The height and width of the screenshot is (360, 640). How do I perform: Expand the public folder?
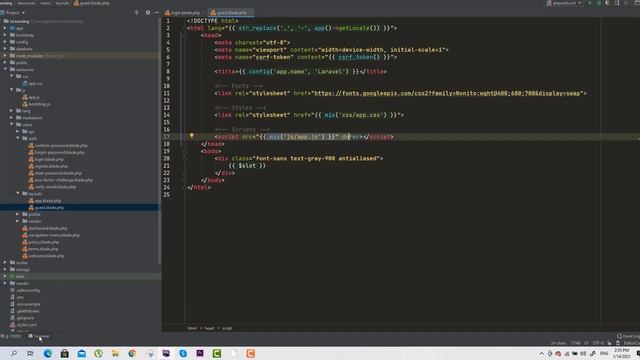point(5,62)
